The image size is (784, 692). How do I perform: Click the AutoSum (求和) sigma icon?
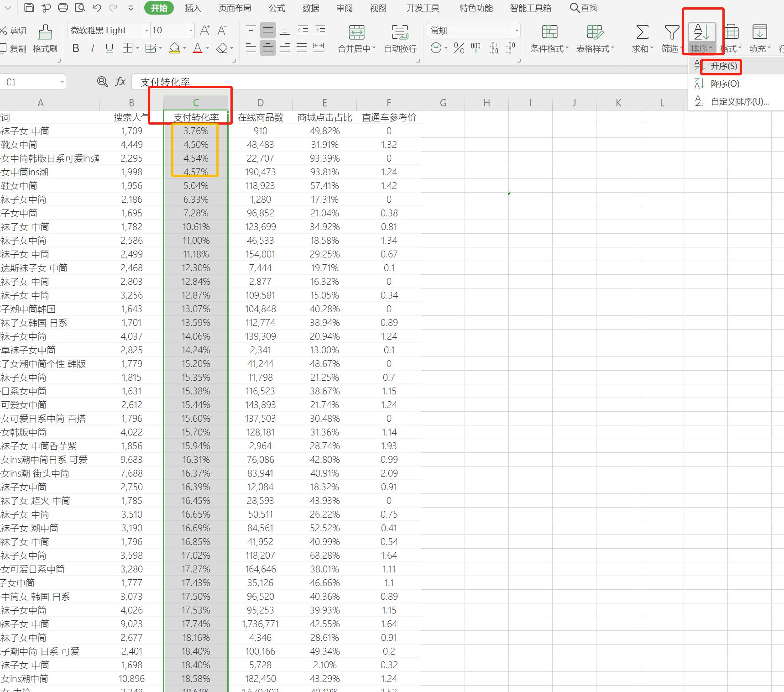(642, 32)
